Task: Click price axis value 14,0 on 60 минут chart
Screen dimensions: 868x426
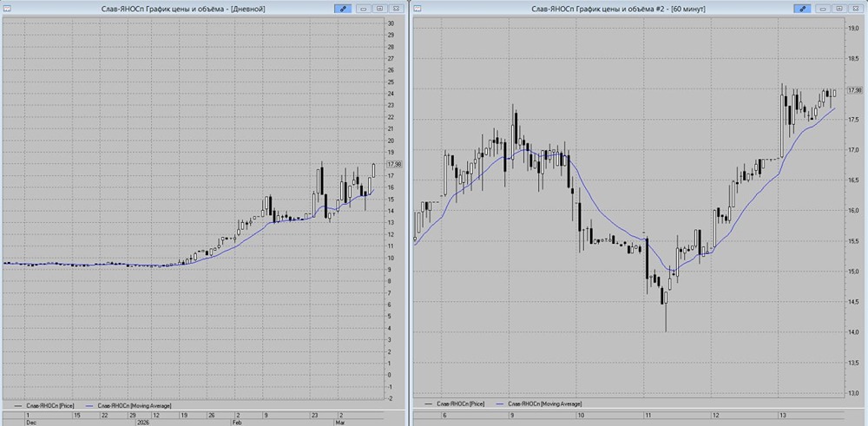Action: [x=853, y=332]
